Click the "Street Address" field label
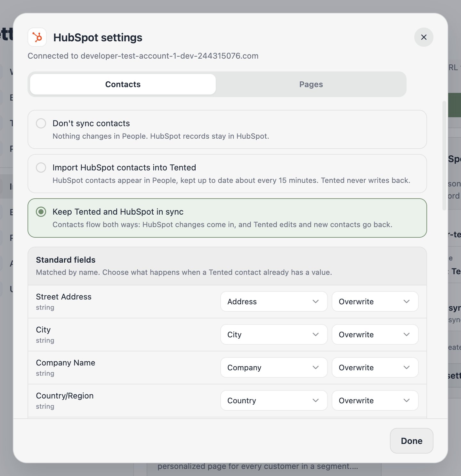The height and width of the screenshot is (476, 461). tap(64, 297)
